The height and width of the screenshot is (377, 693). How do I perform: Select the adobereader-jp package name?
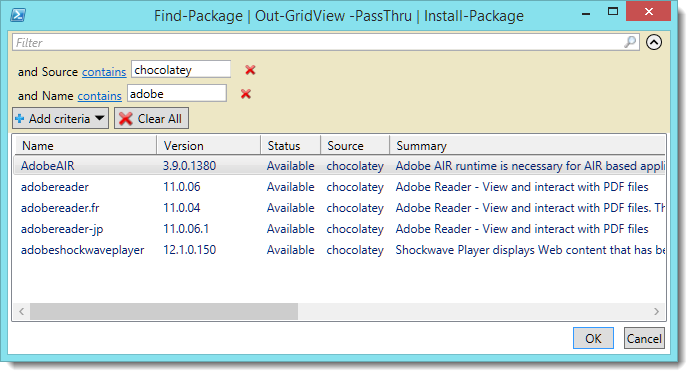[62, 229]
